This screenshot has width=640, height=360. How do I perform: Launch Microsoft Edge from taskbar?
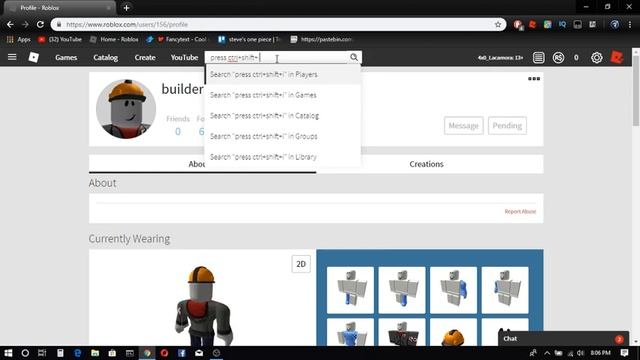point(78,353)
